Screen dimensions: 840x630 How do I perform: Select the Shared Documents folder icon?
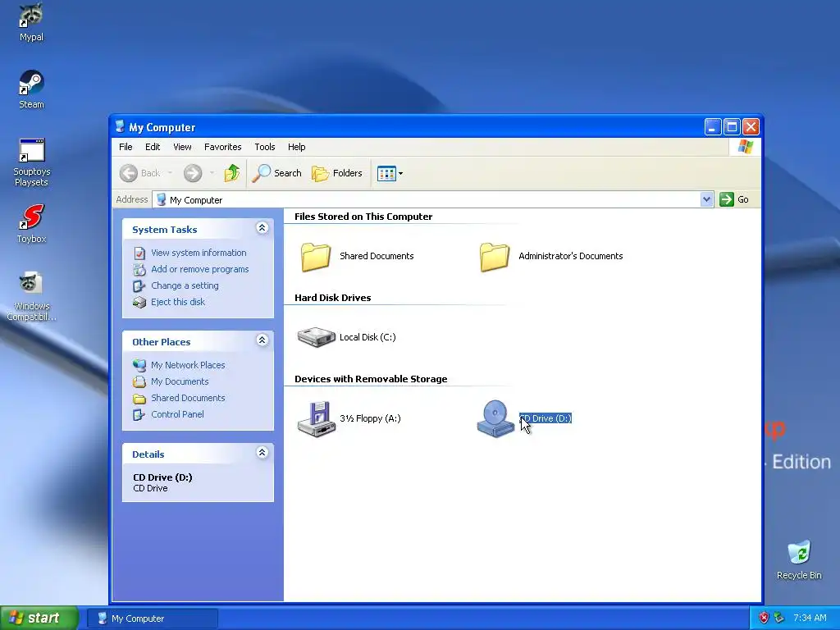click(x=316, y=256)
